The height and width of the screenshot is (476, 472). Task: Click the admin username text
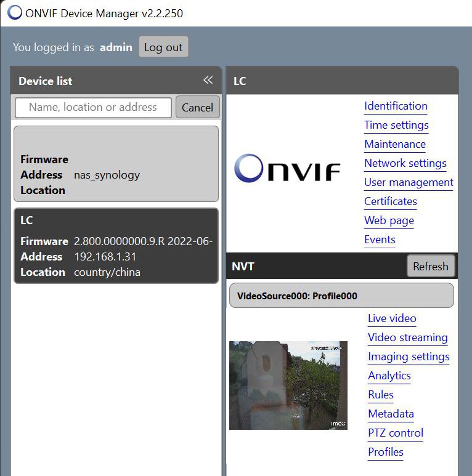click(x=116, y=47)
